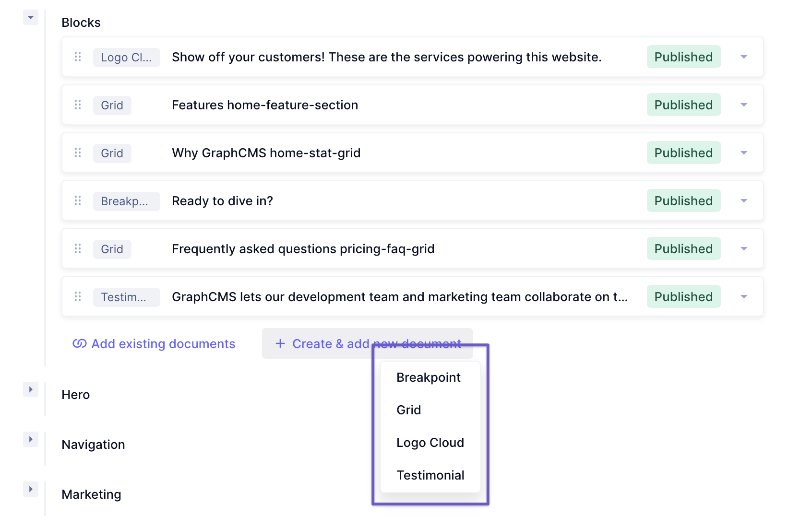Viewport: 812px width, 516px height.
Task: Click drag handle of Ready to dive in row
Action: [78, 200]
